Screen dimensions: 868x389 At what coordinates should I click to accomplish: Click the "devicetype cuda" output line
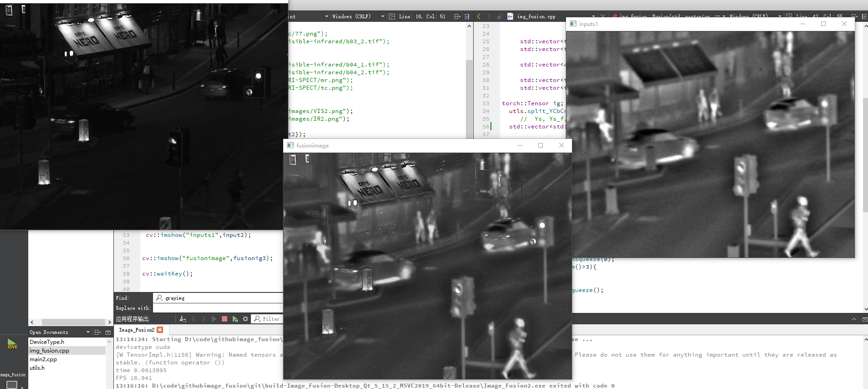point(143,347)
